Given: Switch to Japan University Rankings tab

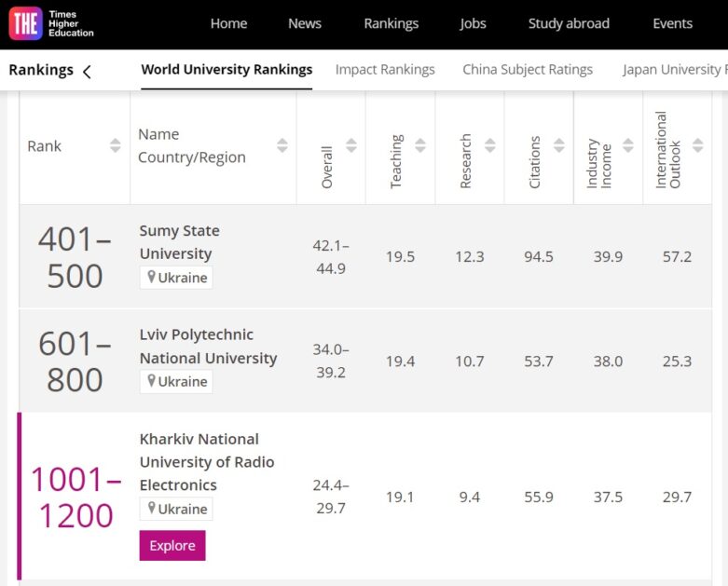Looking at the screenshot, I should 675,70.
